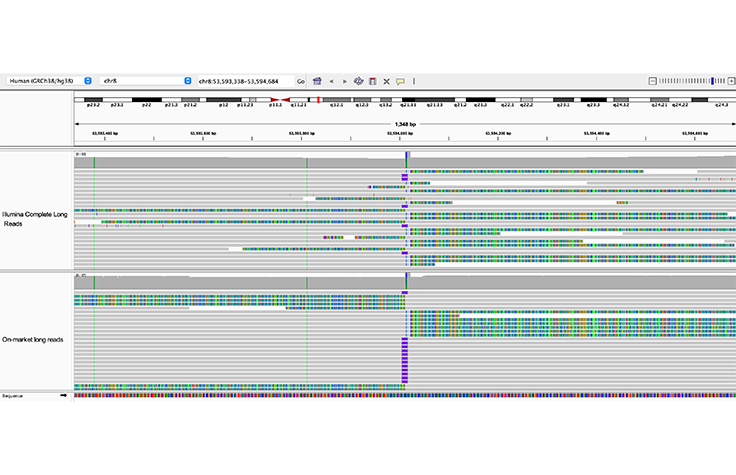Click the Home whole-genome view icon
Image resolution: width=736 pixels, height=475 pixels.
pos(317,80)
